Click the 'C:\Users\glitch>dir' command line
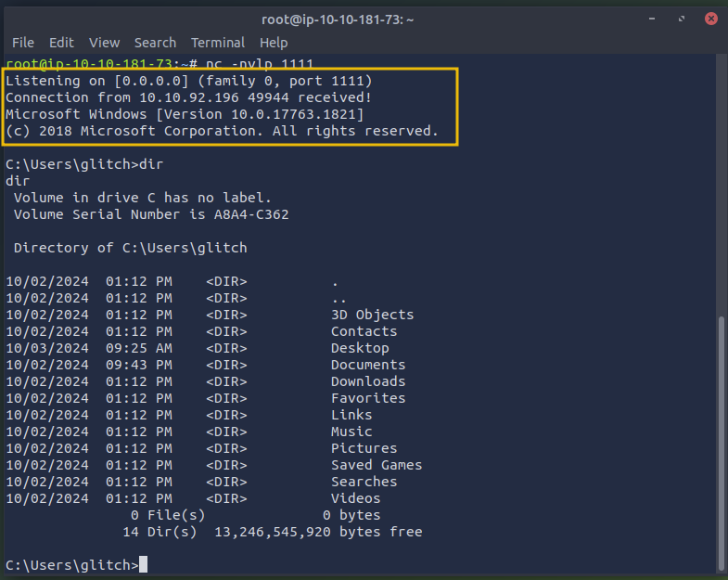 (84, 164)
